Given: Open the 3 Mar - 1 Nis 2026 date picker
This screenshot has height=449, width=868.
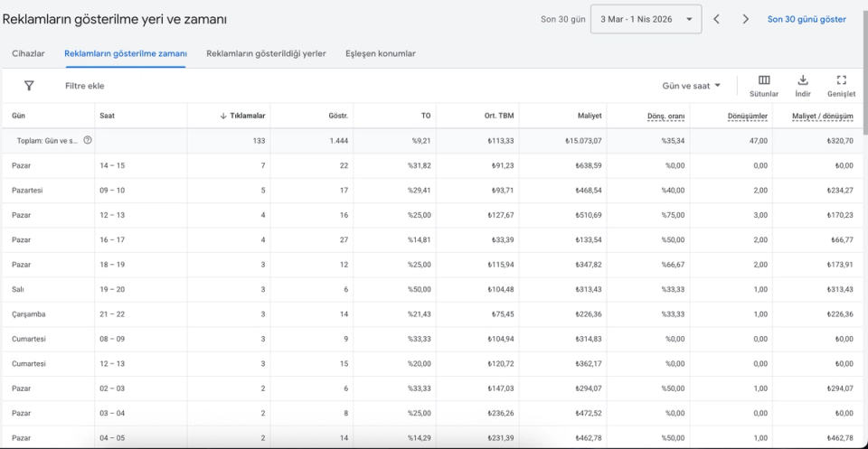Looking at the screenshot, I should [x=646, y=19].
